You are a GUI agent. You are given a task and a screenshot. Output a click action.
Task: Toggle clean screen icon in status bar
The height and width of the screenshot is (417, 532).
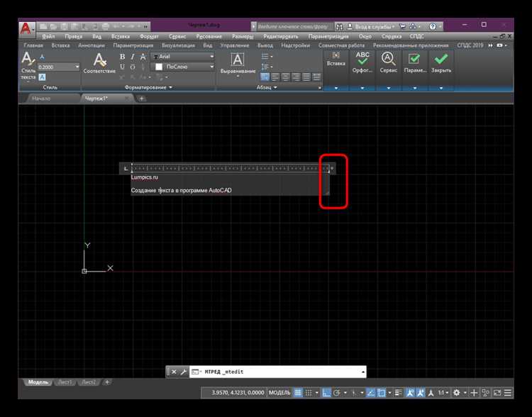pyautogui.click(x=497, y=393)
